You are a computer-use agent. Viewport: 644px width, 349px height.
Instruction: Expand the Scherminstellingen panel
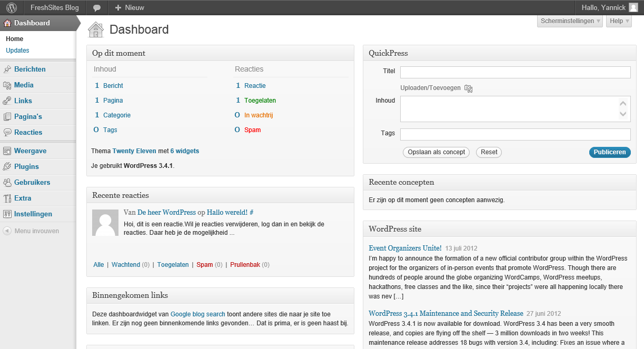(570, 21)
